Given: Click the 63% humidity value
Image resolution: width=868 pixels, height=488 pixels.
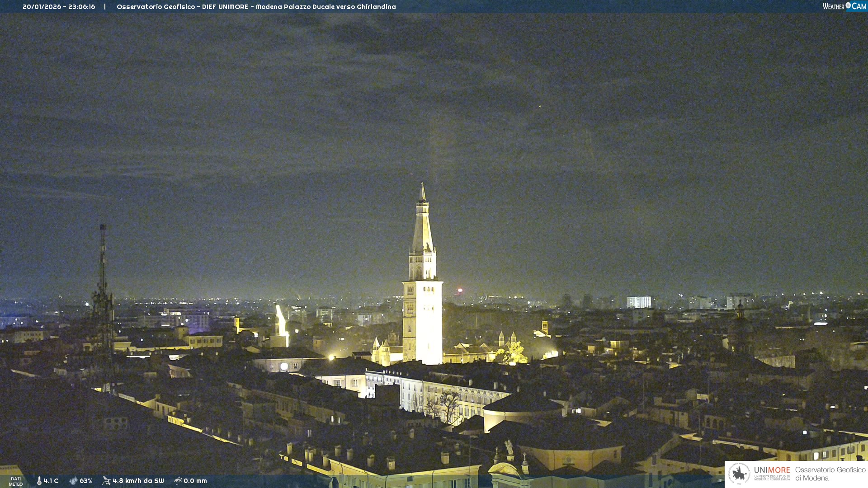Looking at the screenshot, I should point(86,481).
